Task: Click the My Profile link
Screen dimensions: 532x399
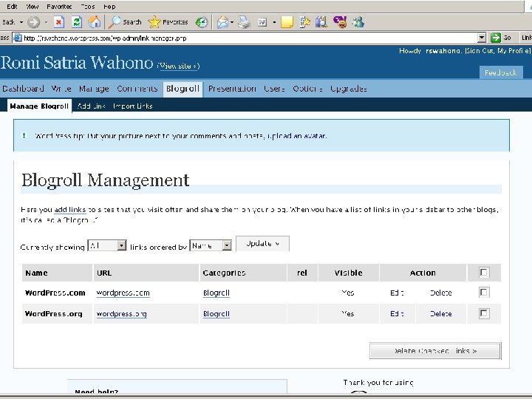Action: click(x=513, y=51)
